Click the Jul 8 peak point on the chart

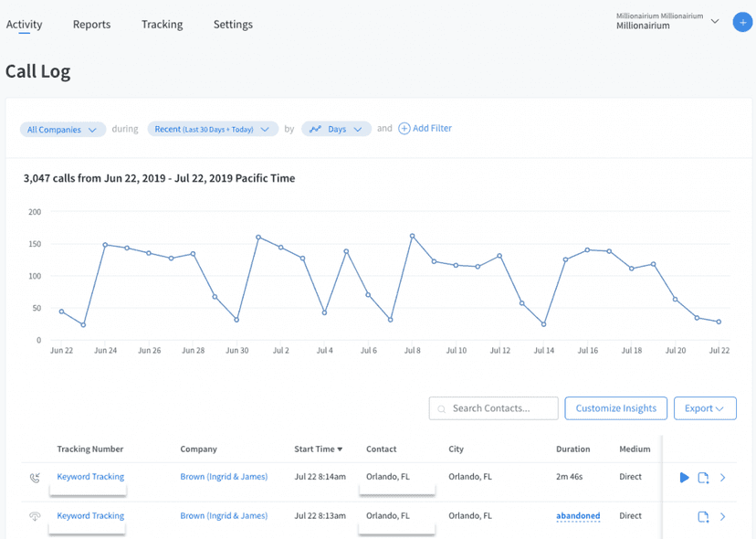point(413,236)
